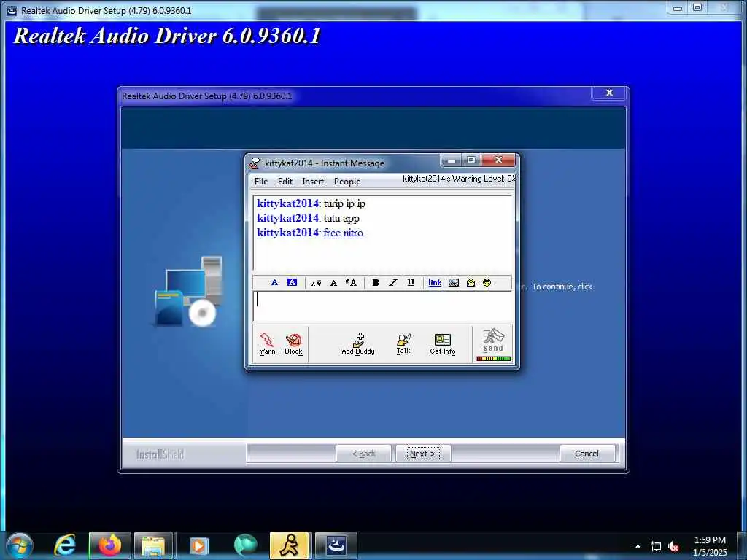This screenshot has width=747, height=560.
Task: Increase the message font size
Action: click(x=351, y=282)
